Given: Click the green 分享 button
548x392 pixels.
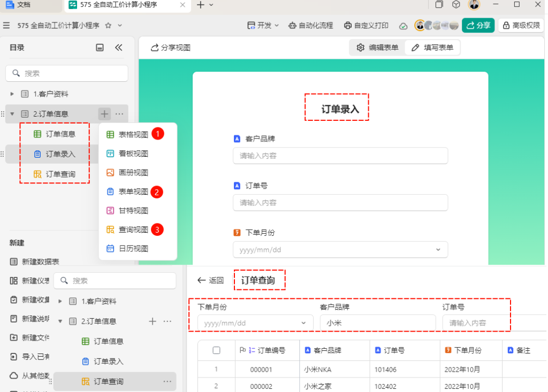Looking at the screenshot, I should tap(478, 26).
